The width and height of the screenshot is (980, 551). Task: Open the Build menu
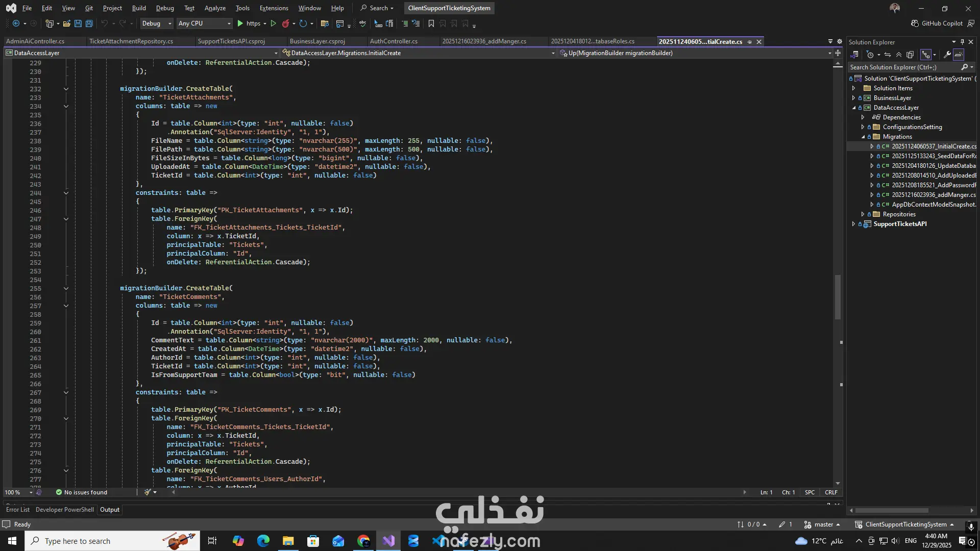(x=138, y=8)
